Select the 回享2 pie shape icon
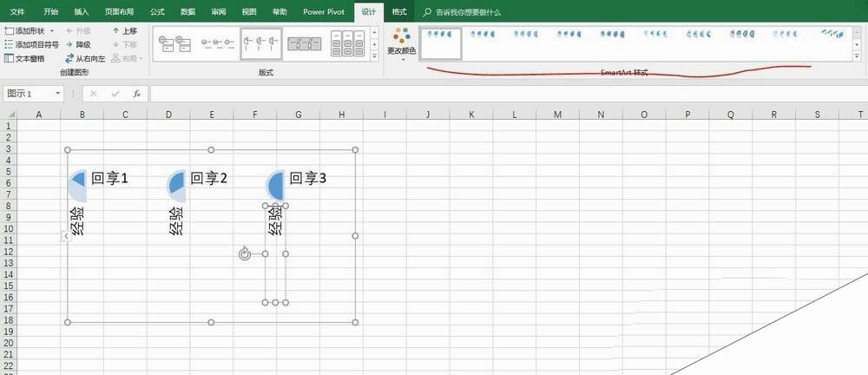The width and height of the screenshot is (868, 375). pos(176,182)
